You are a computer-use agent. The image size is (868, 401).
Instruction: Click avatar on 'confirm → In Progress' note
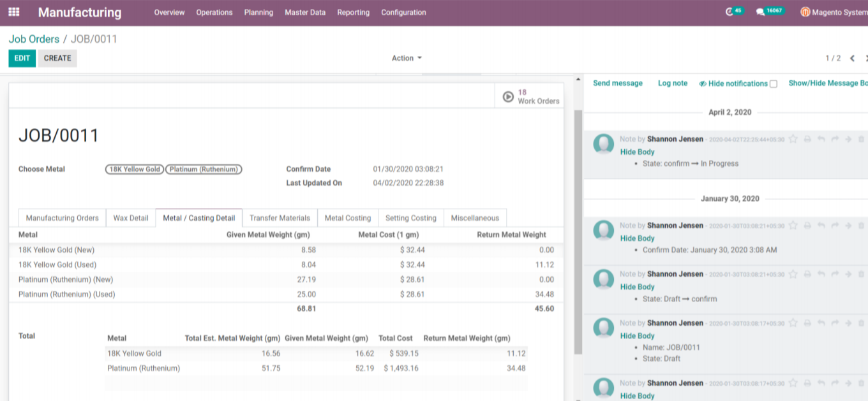[604, 144]
